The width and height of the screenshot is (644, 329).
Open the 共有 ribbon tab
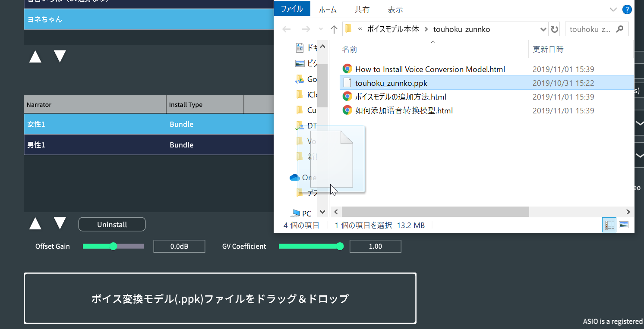coord(362,9)
